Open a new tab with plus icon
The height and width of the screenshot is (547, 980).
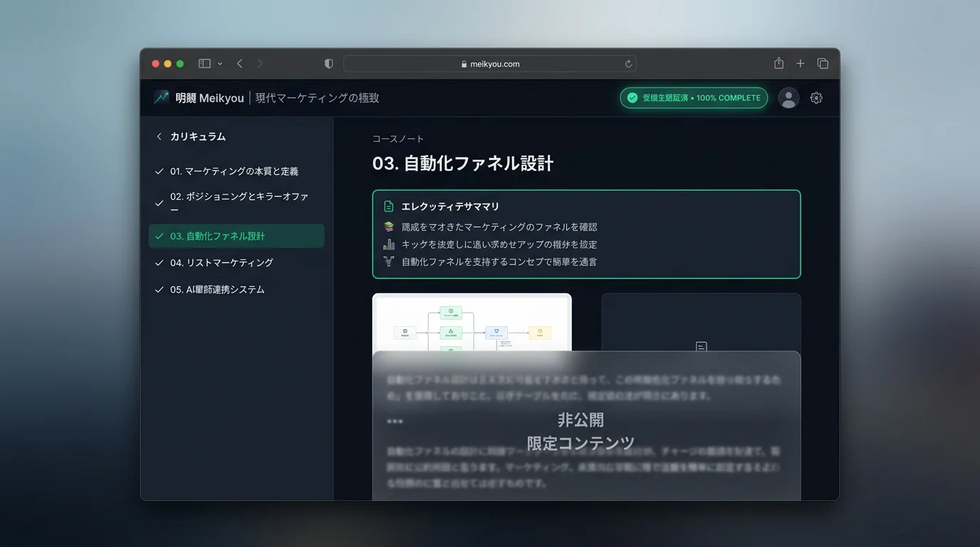click(x=801, y=63)
